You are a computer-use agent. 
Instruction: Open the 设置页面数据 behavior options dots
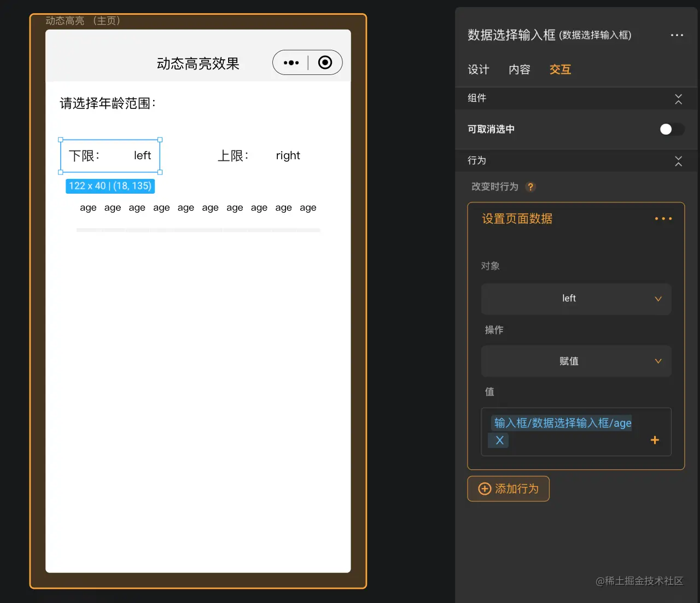tap(663, 219)
